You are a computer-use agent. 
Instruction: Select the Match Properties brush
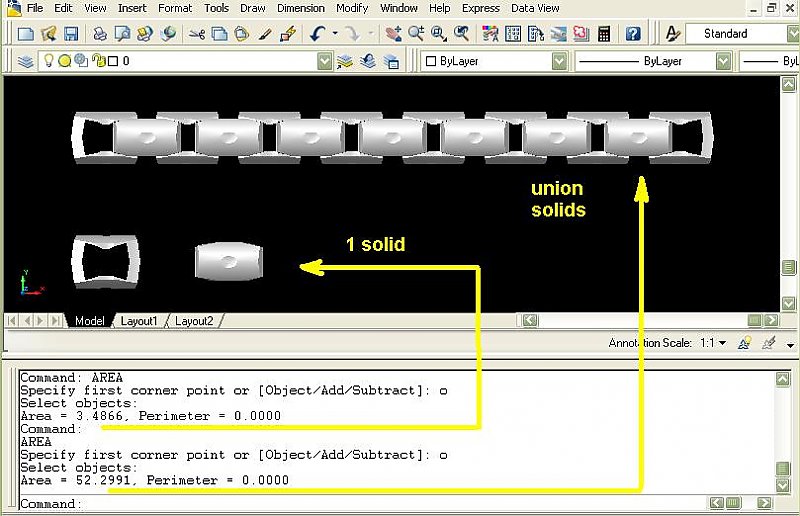265,34
